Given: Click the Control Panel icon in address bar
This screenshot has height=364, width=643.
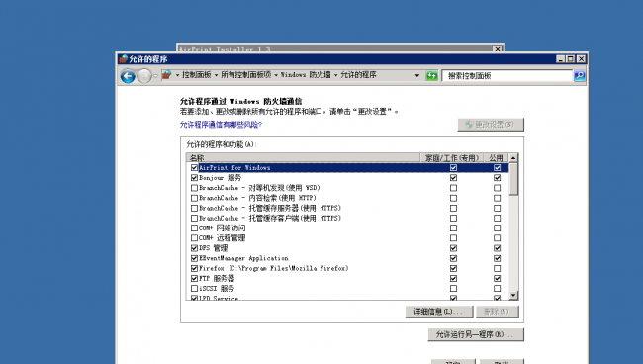Looking at the screenshot, I should tap(166, 75).
